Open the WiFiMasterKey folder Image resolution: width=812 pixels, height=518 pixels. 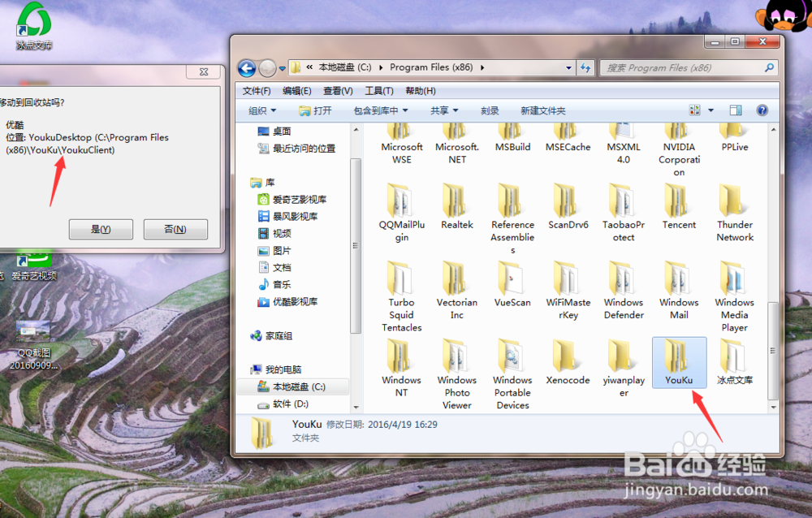pos(568,290)
